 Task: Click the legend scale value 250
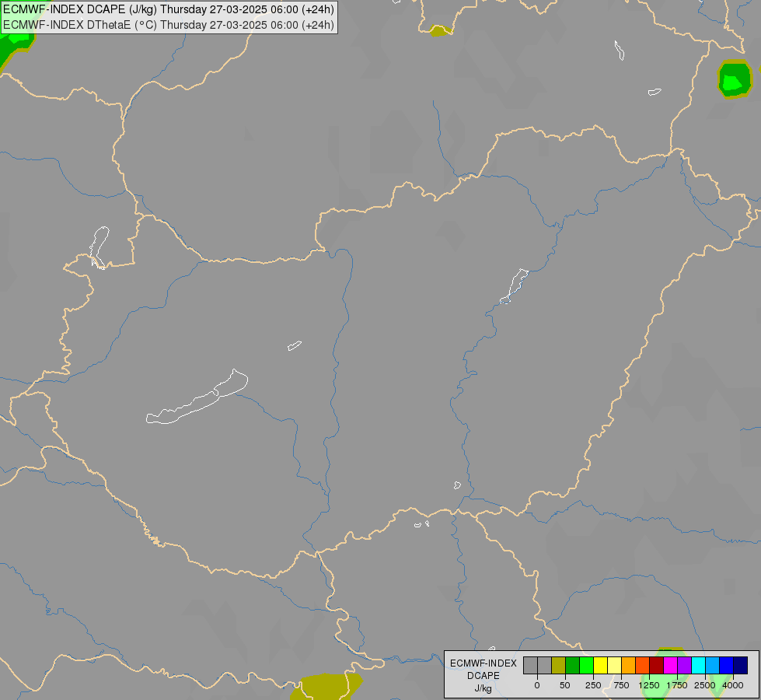[x=593, y=685]
